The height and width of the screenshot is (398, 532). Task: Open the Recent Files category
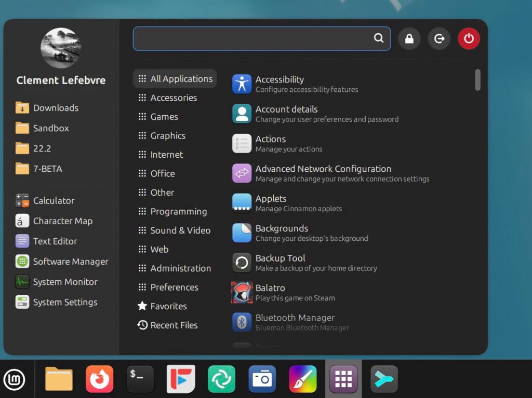(x=174, y=325)
